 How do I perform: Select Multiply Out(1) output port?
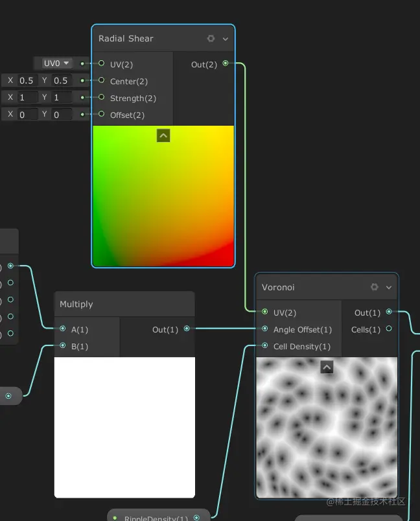pyautogui.click(x=187, y=329)
